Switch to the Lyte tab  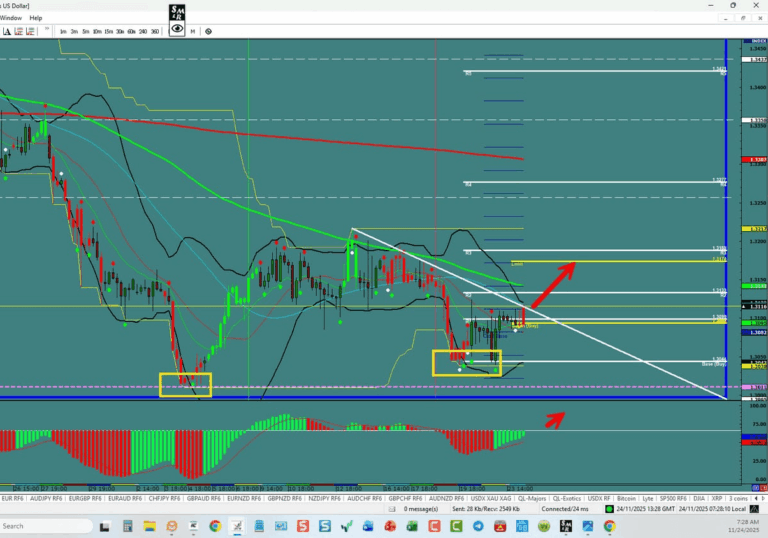tap(648, 498)
